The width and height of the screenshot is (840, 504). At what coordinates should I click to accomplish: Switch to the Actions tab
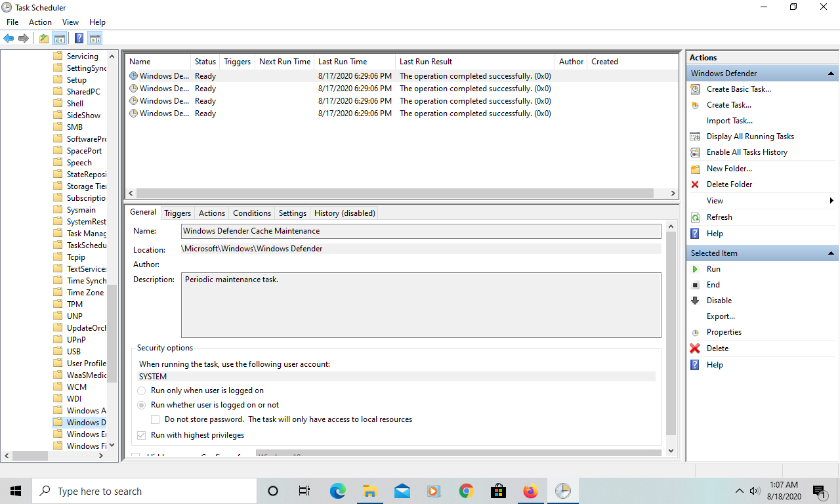pyautogui.click(x=212, y=213)
